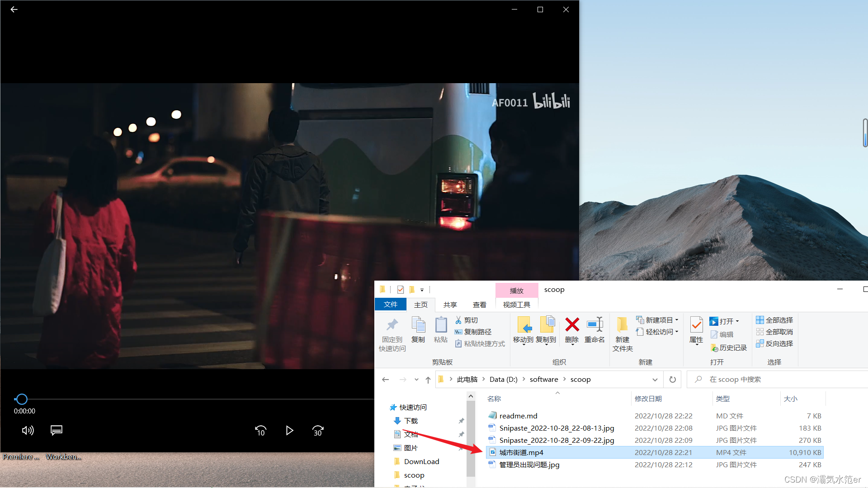Play the video
The height and width of the screenshot is (488, 868).
tap(289, 431)
